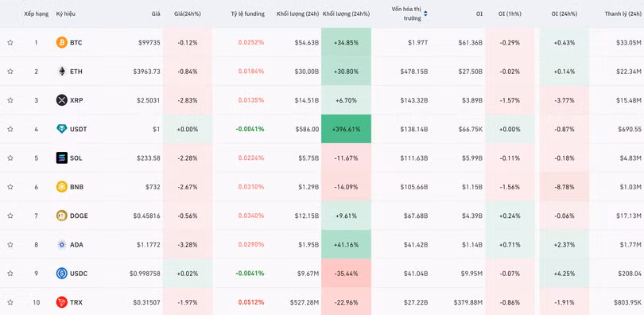Click the DOGE liquidation value $17.13M
This screenshot has height=315, width=644.
629,216
